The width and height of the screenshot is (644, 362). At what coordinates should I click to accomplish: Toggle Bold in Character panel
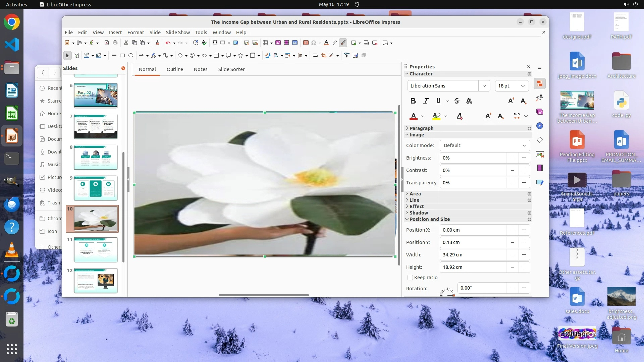tap(413, 101)
